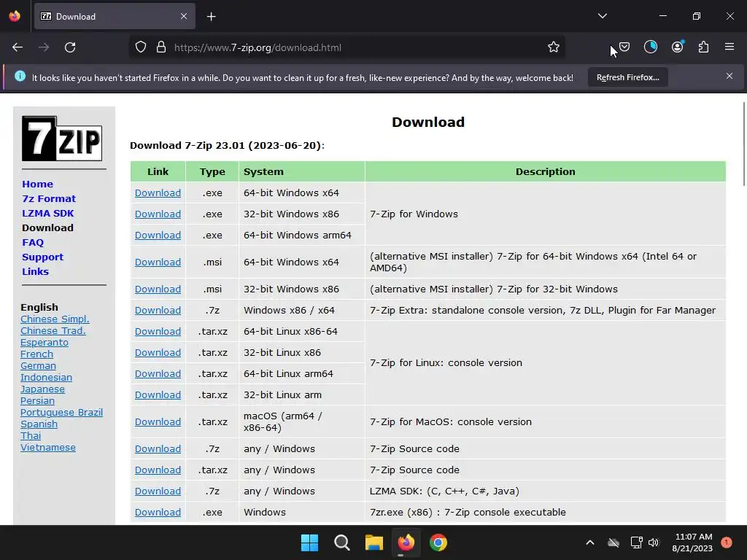747x560 pixels.
Task: Reload the page with the refresh icon
Action: click(x=70, y=47)
